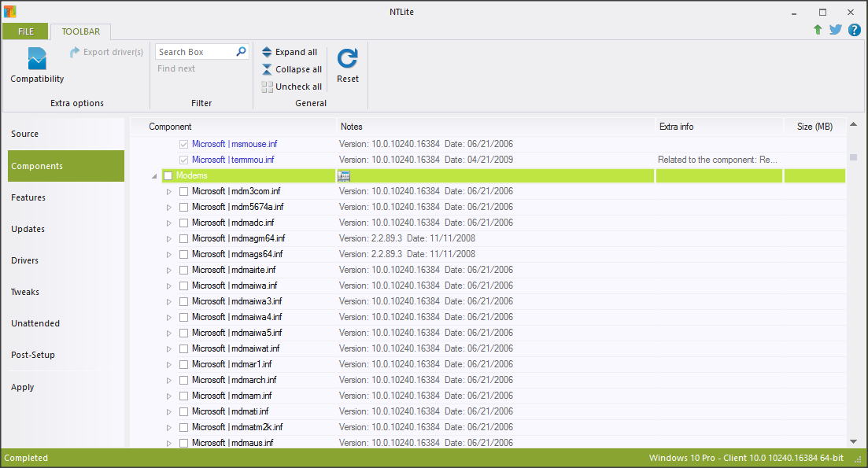This screenshot has width=868, height=468.
Task: Open the FILE ribbon tab
Action: [26, 31]
